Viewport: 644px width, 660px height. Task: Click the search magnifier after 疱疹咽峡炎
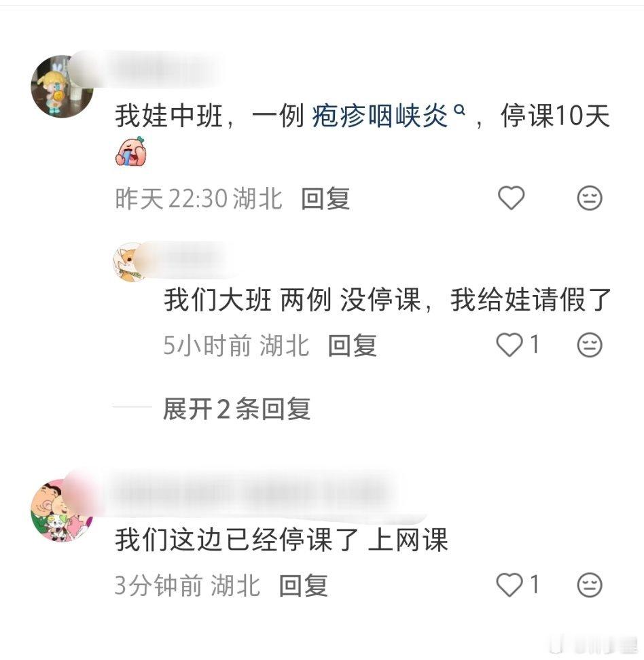[460, 110]
